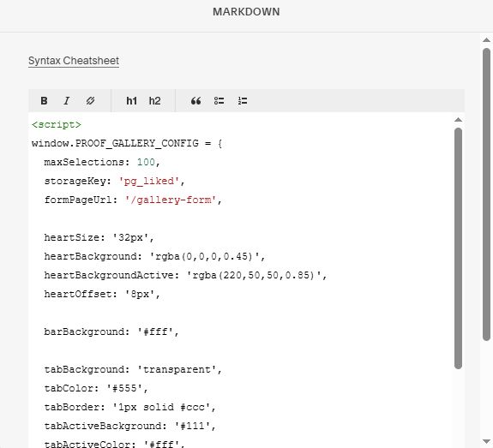Apply italic formatting

point(67,101)
